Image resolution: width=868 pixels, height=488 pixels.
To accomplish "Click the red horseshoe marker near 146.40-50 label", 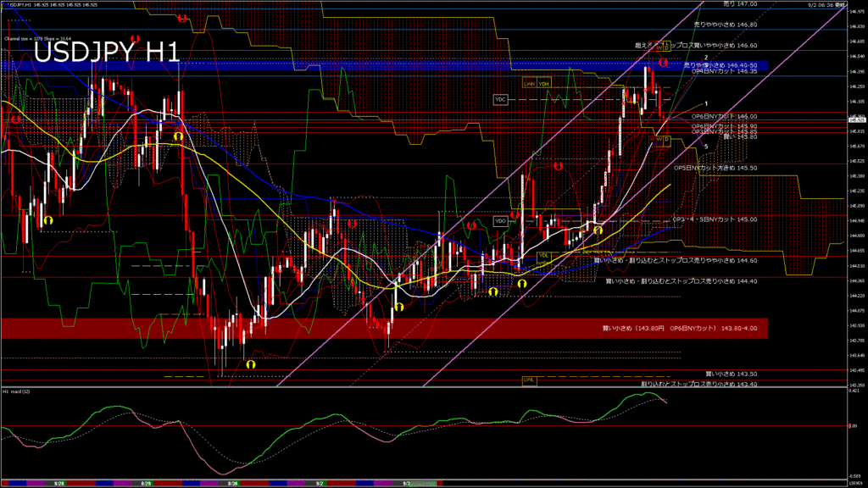I will coord(664,63).
